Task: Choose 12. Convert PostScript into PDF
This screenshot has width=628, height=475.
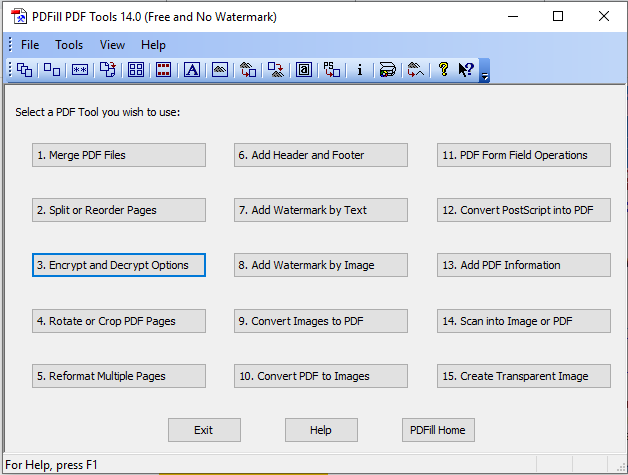Action: (524, 210)
